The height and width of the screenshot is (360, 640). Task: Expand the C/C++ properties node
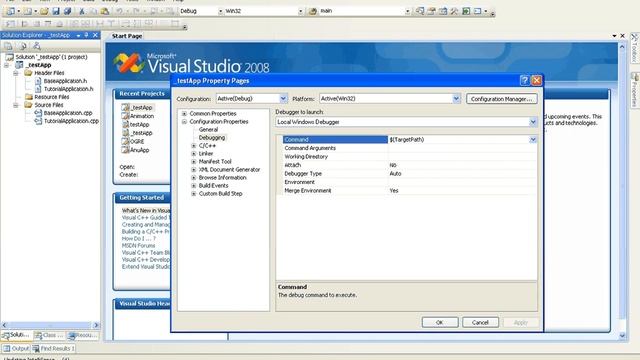194,146
